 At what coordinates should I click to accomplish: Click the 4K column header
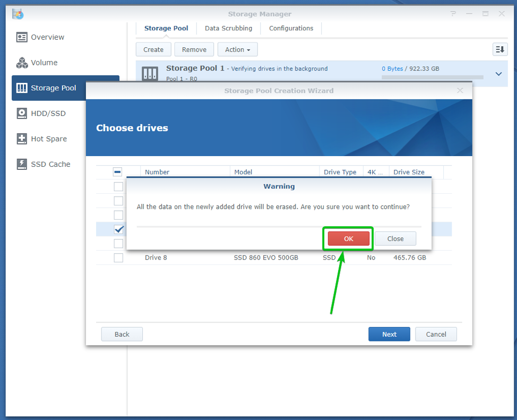coord(376,172)
